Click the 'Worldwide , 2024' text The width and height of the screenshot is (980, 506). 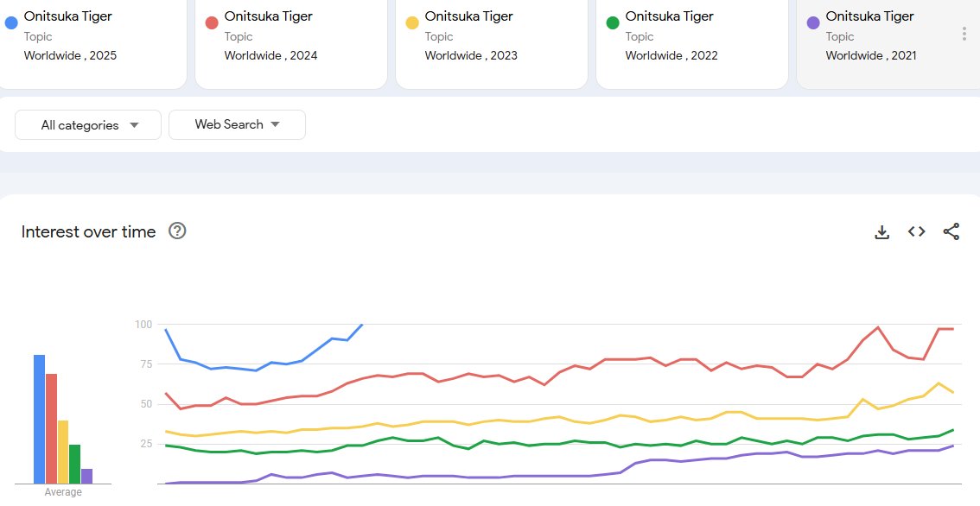tap(270, 55)
